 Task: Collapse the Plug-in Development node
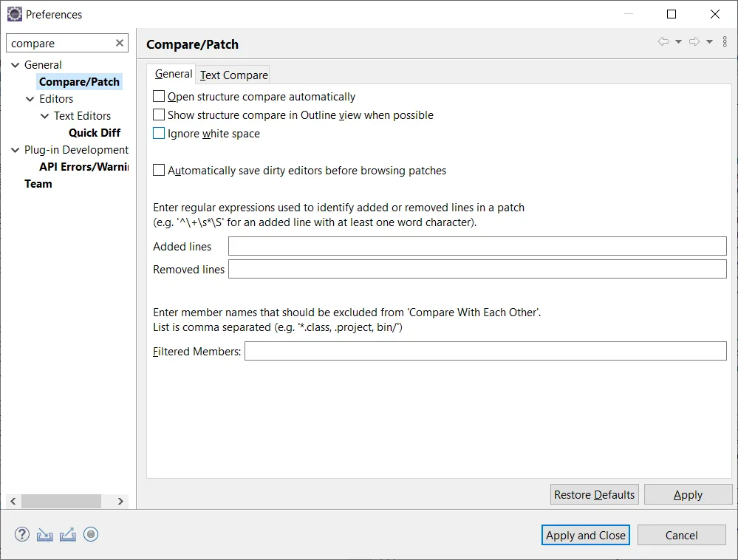16,150
